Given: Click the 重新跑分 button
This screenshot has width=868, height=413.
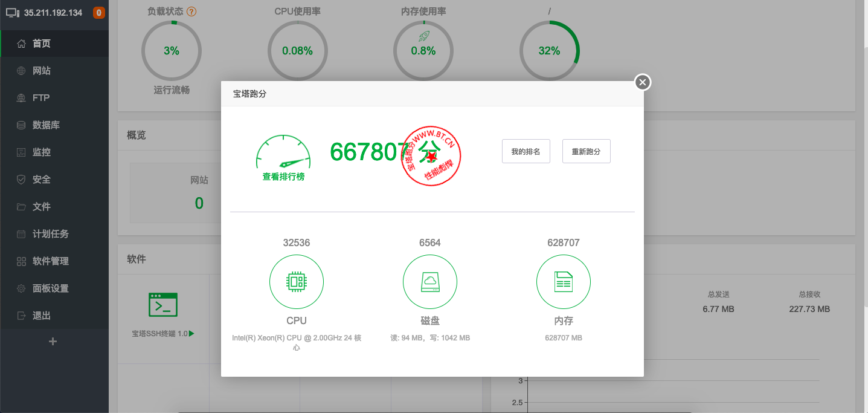Looking at the screenshot, I should coord(587,151).
